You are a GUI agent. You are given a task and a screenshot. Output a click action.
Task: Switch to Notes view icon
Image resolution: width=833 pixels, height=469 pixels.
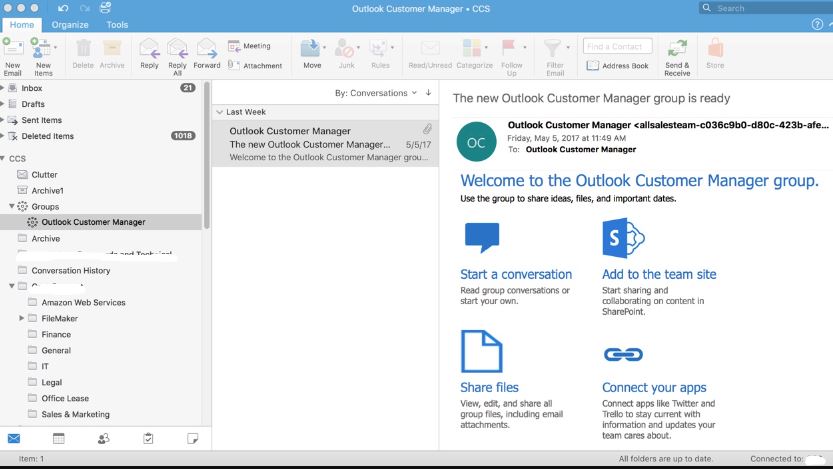coord(192,438)
